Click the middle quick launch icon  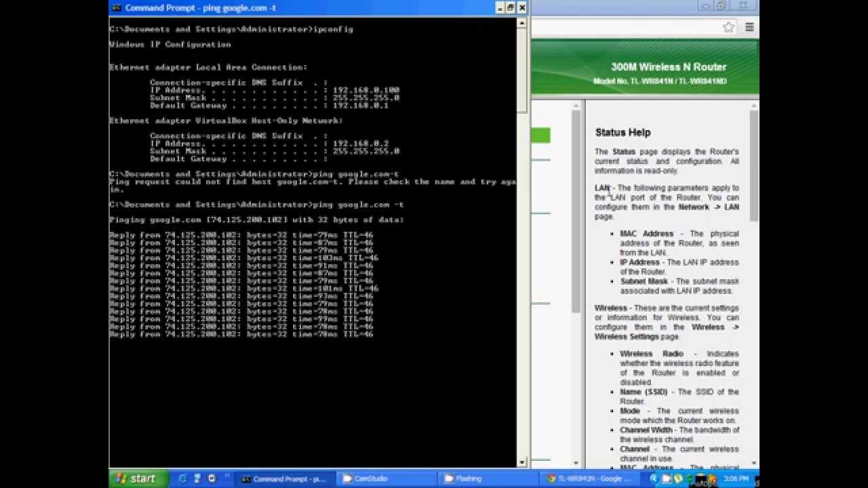pyautogui.click(x=197, y=479)
